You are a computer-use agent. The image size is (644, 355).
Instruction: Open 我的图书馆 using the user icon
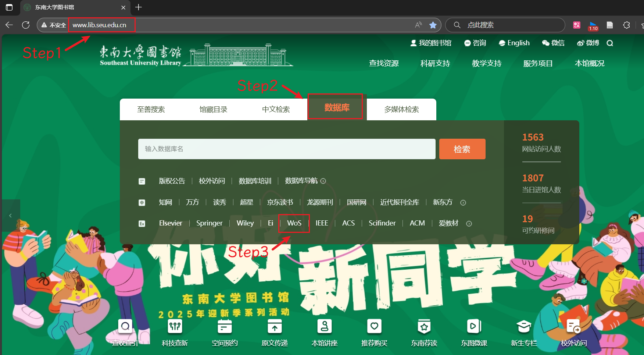[x=414, y=43]
